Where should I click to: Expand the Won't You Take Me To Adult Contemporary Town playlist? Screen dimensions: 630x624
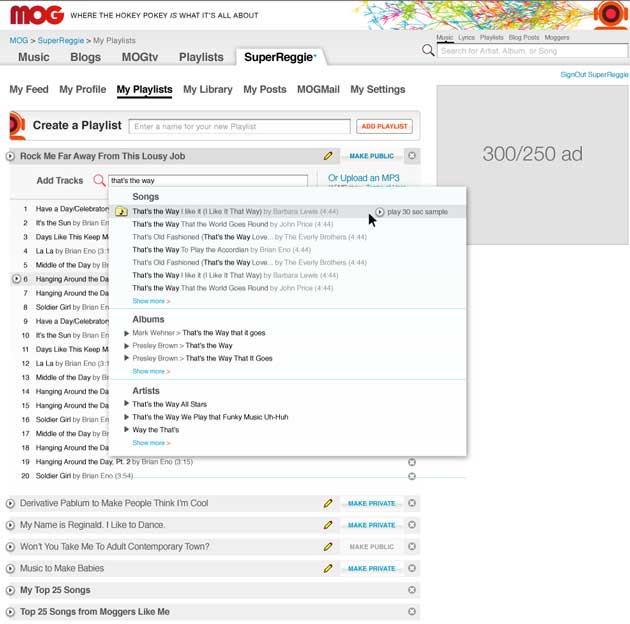coord(10,546)
